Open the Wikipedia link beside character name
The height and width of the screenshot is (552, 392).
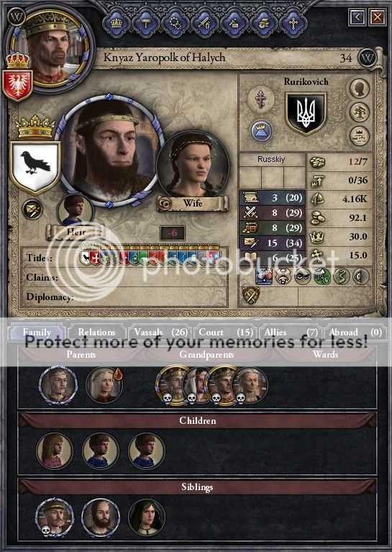[367, 58]
